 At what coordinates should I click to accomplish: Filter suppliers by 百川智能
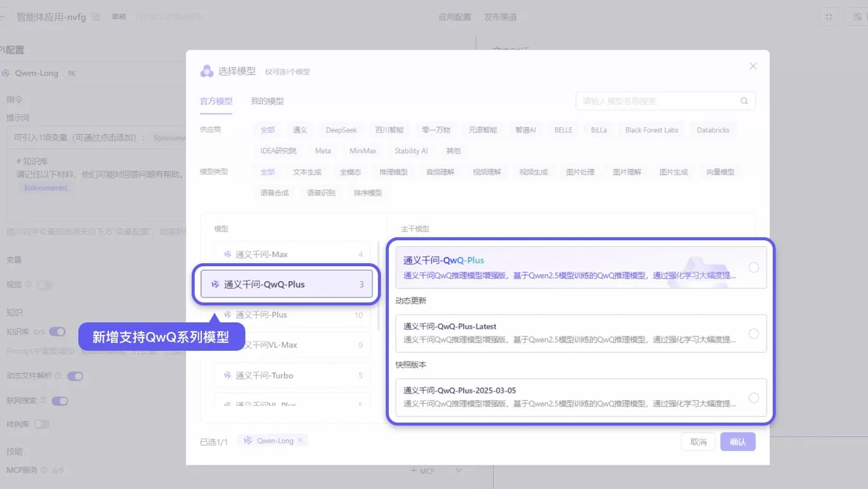click(x=389, y=130)
